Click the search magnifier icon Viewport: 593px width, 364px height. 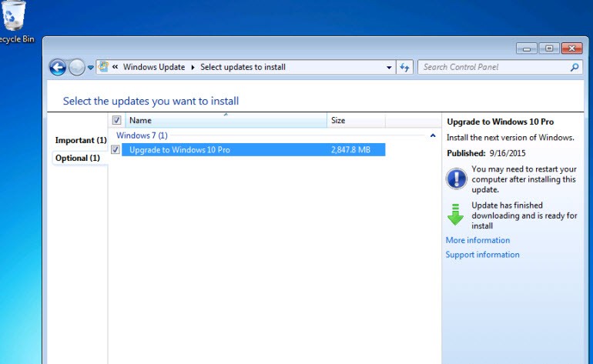tap(575, 67)
